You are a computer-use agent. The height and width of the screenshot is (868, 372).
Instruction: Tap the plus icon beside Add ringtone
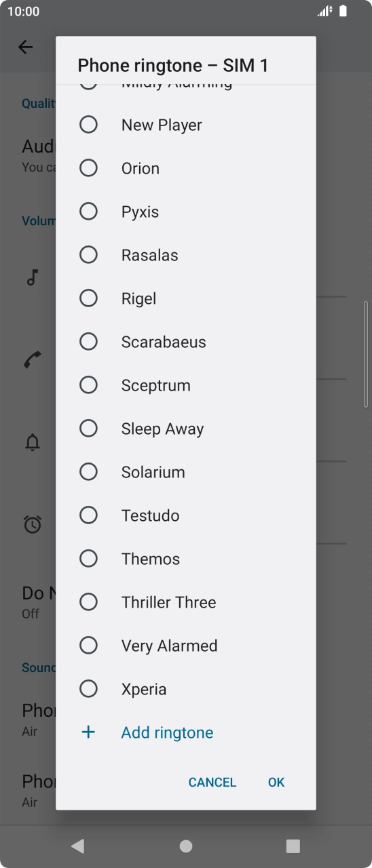click(x=88, y=732)
